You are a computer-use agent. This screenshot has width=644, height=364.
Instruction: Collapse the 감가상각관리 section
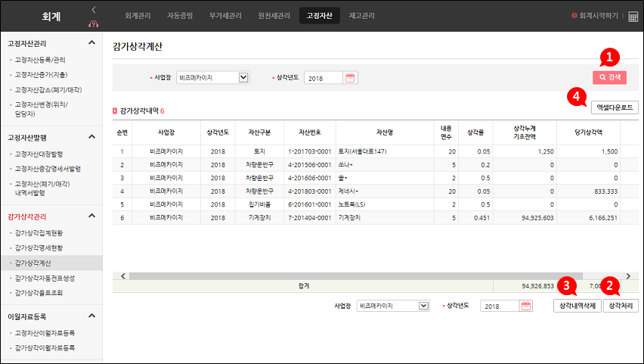(92, 216)
